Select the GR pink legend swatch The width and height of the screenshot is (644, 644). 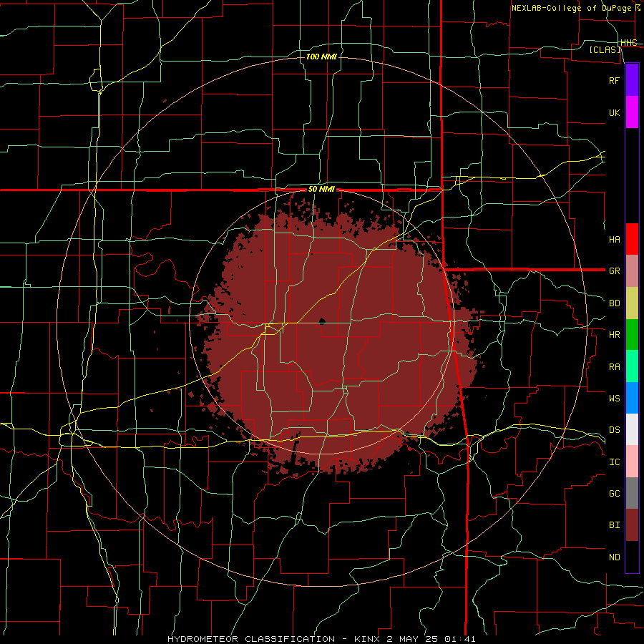pyautogui.click(x=632, y=270)
